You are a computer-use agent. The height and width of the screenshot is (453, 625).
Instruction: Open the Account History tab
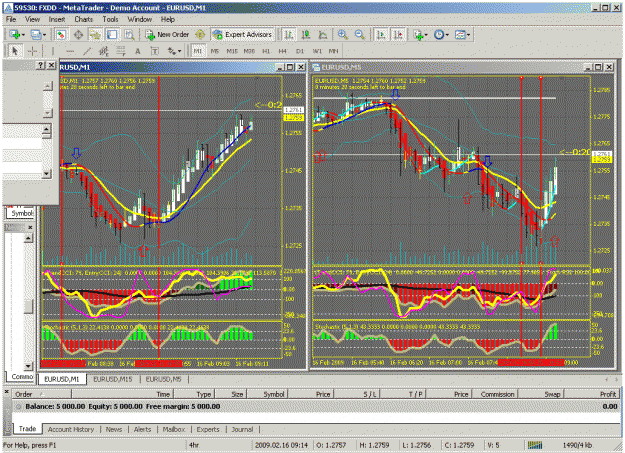point(71,429)
